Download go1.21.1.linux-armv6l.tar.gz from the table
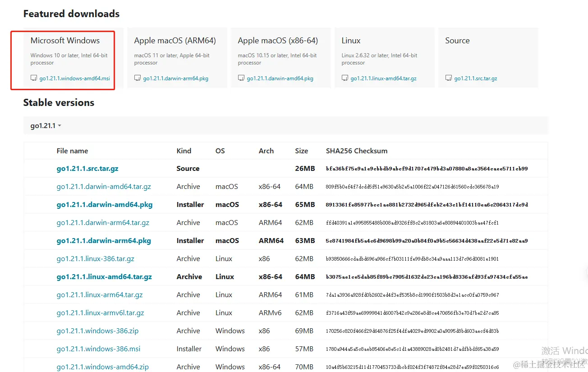This screenshot has width=588, height=372. point(101,313)
